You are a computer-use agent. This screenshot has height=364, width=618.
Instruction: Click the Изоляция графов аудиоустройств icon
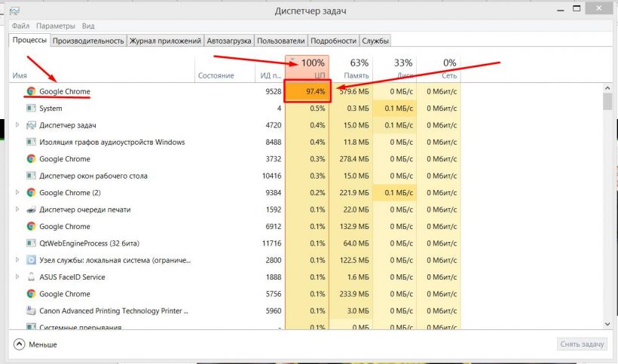(31, 142)
